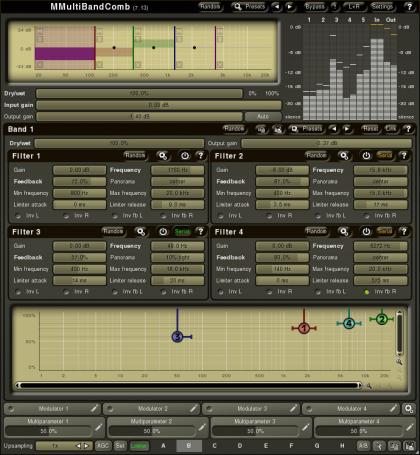The image size is (420, 455).
Task: Edit Multiparameter 2 pencil icon
Action: coord(202,427)
